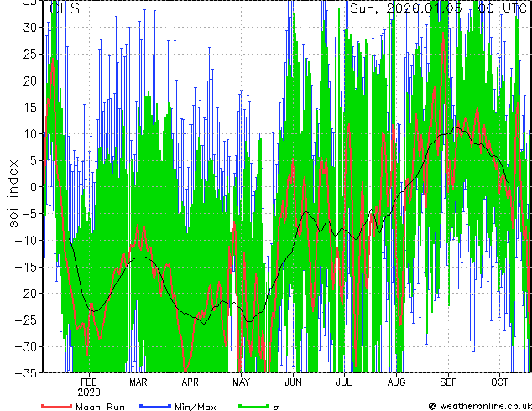Click the AUG x-axis label
This screenshot has height=411, width=532.
(x=396, y=382)
